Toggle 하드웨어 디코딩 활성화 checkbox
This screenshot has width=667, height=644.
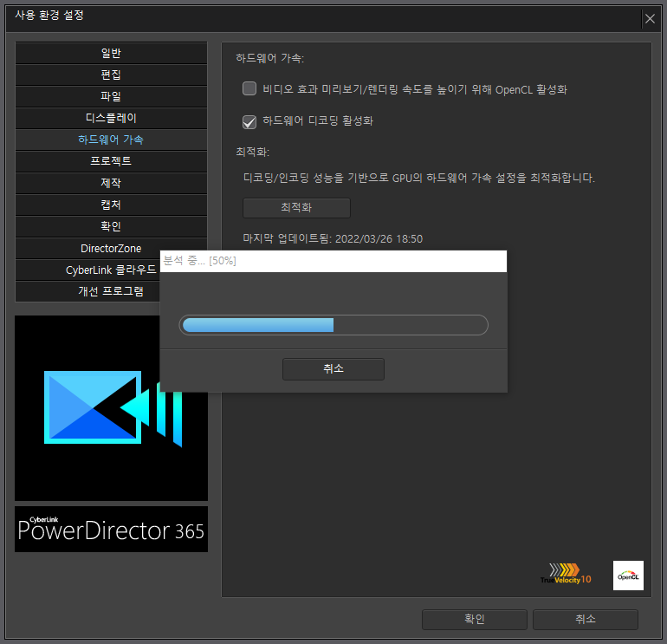(249, 121)
